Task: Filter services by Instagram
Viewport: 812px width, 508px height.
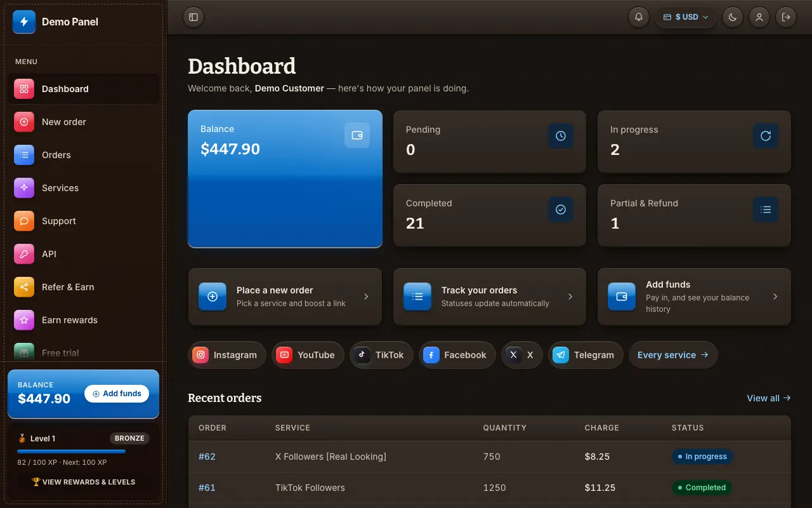Action: pyautogui.click(x=226, y=355)
